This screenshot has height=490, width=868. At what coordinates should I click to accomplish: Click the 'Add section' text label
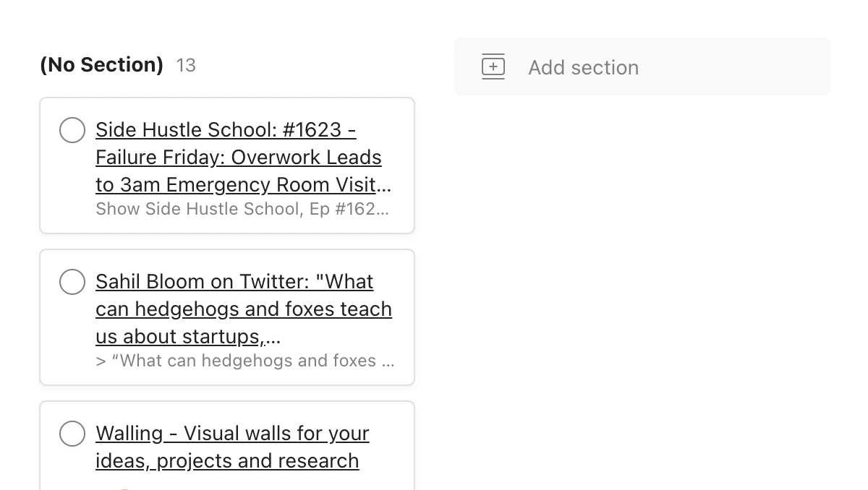[x=583, y=67]
